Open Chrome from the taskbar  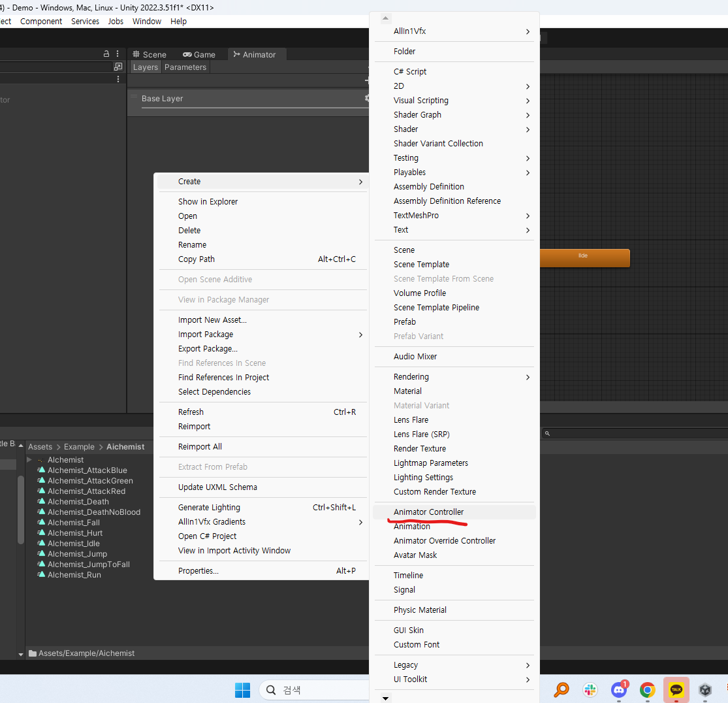647,690
